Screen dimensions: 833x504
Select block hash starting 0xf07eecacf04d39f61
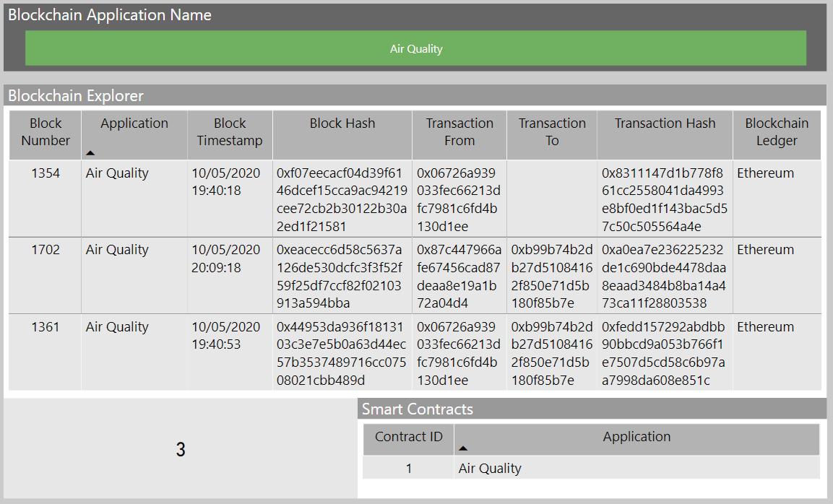click(342, 200)
